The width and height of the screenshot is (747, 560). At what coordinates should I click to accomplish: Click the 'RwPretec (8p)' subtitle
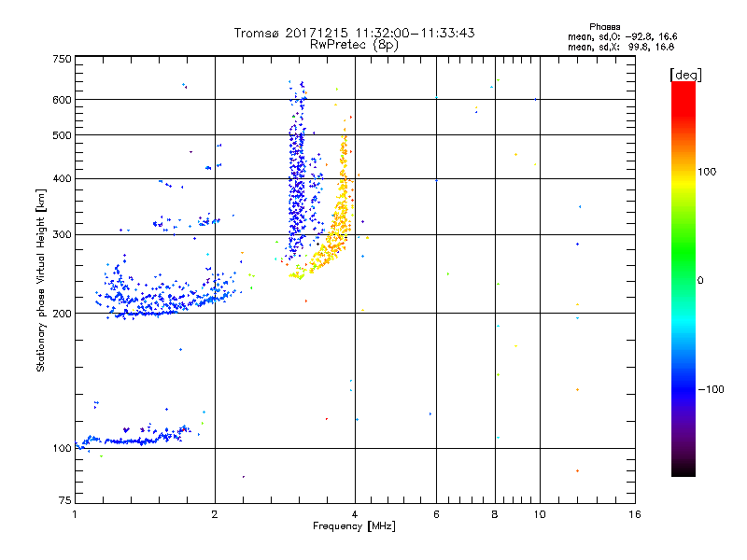(354, 45)
